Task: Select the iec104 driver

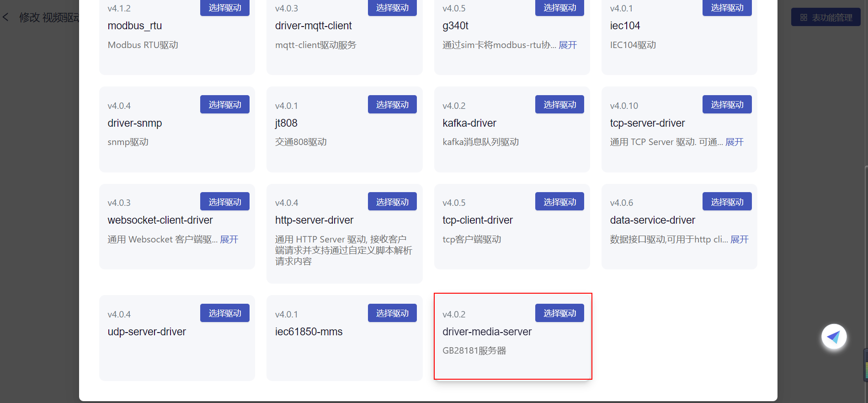Action: point(727,8)
